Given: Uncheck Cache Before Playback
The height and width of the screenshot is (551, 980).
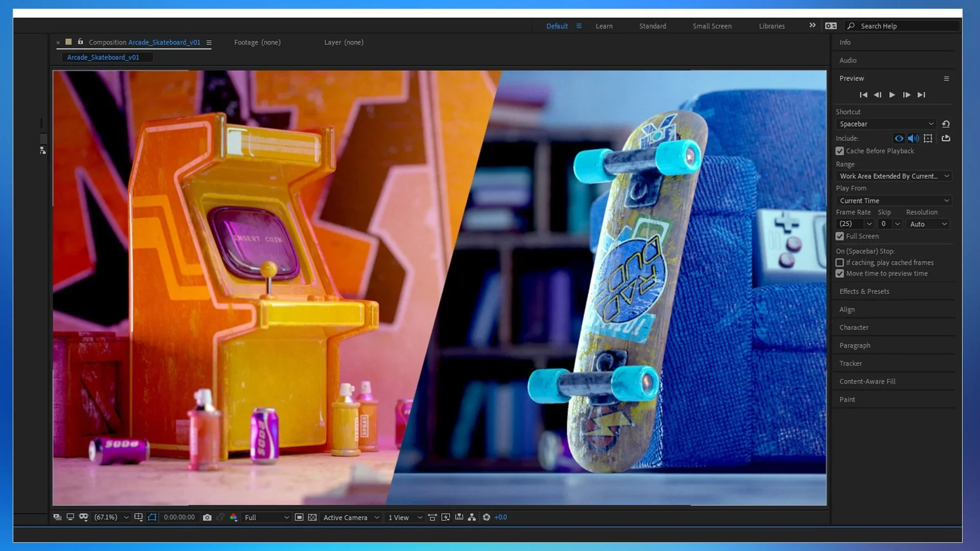Looking at the screenshot, I should point(840,151).
